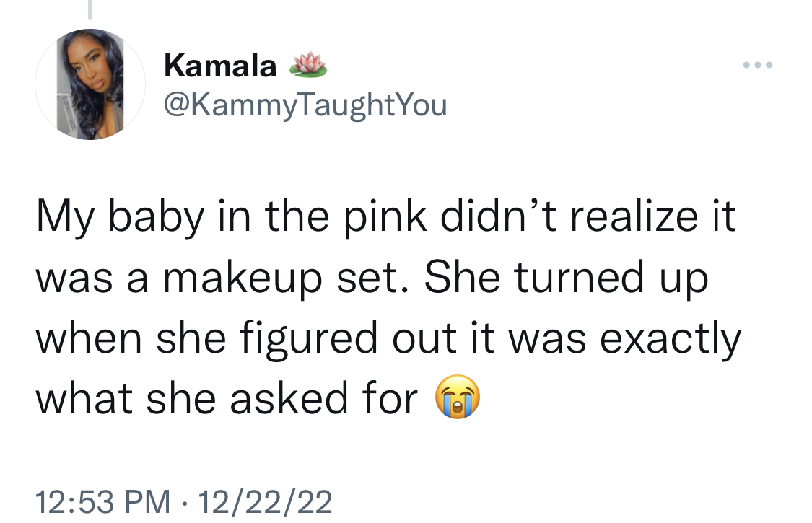Click the word "turned" in the tweet

[579, 278]
